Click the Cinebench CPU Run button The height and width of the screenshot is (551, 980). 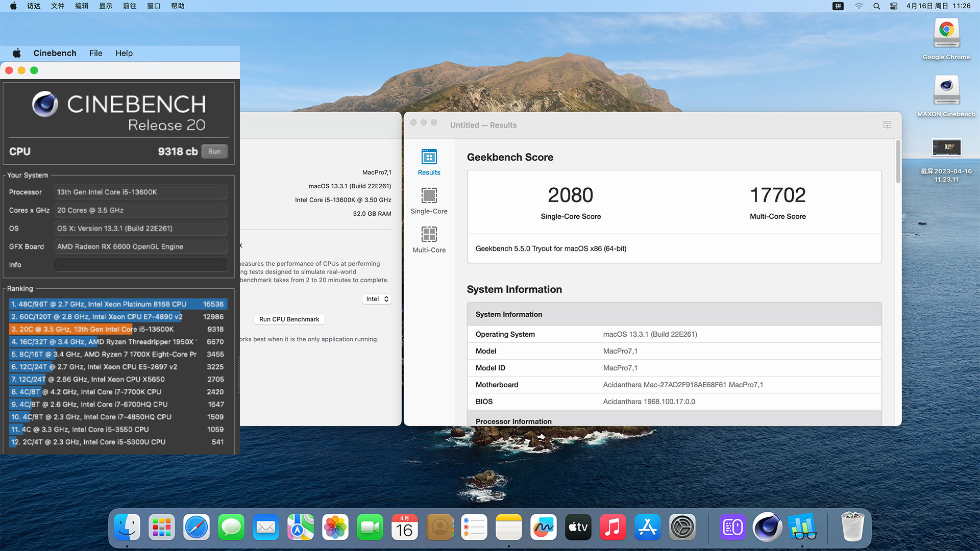[x=214, y=152]
